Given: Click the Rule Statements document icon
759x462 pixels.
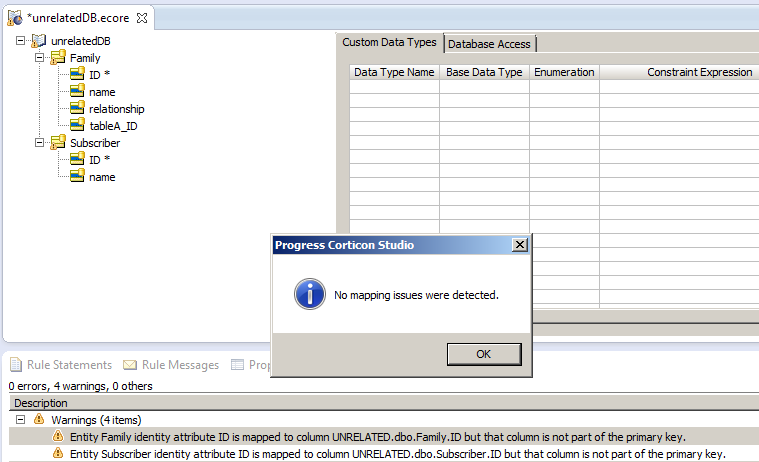Looking at the screenshot, I should [x=16, y=365].
